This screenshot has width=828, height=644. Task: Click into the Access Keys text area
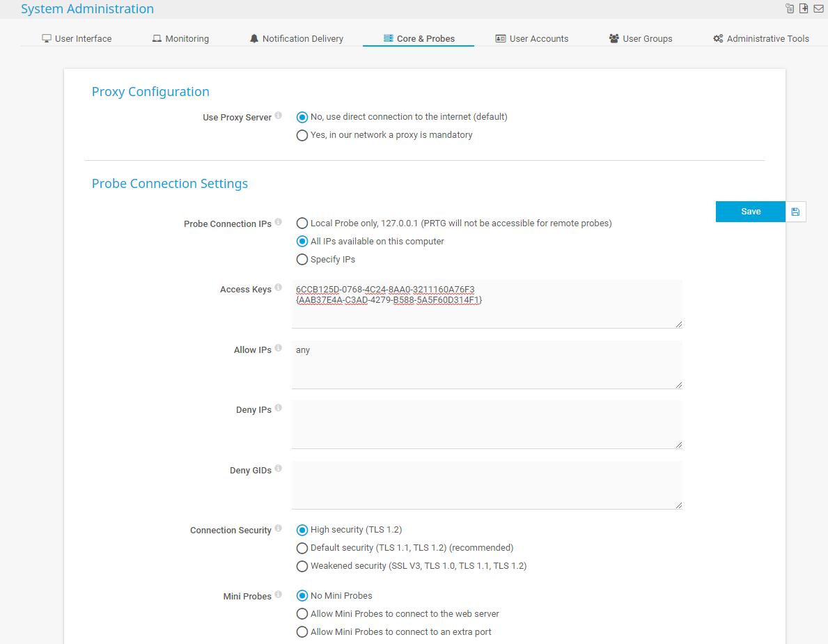486,311
